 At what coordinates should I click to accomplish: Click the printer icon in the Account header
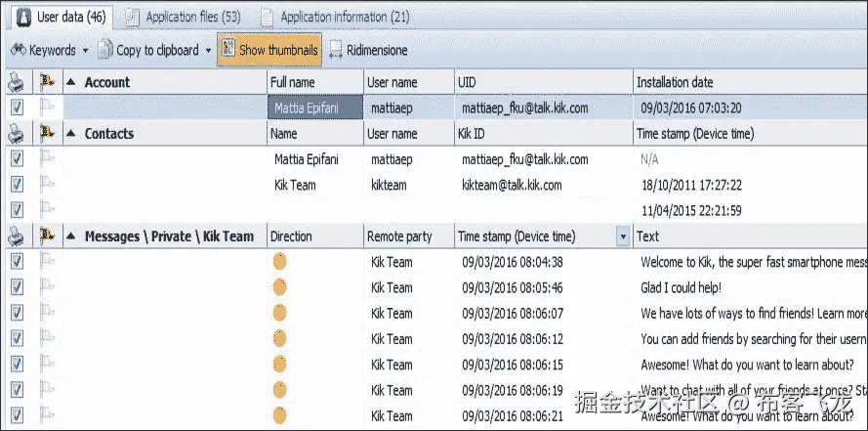16,82
